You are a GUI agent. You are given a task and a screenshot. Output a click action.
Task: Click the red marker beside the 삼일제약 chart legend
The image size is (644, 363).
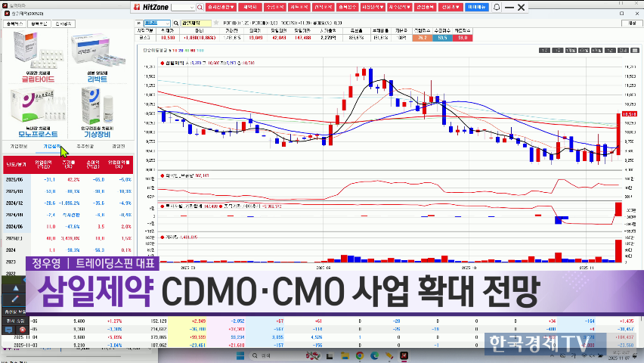[160, 64]
